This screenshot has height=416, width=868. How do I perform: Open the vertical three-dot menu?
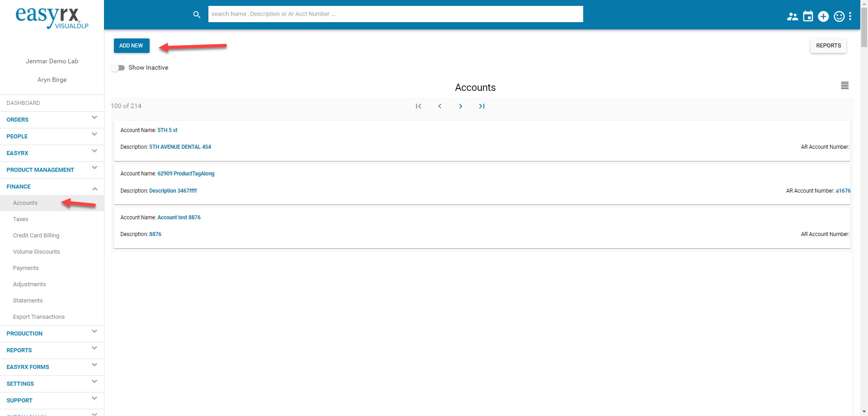[x=850, y=16]
